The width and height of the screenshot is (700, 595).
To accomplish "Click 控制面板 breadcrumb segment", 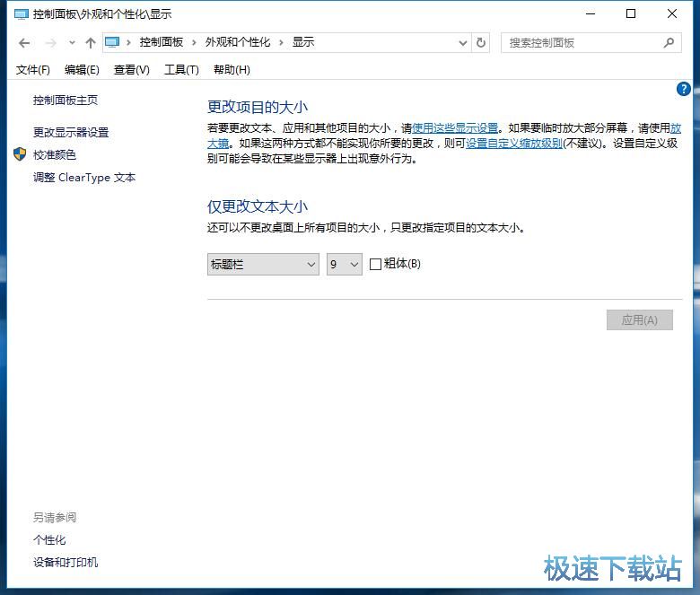I will pos(162,42).
